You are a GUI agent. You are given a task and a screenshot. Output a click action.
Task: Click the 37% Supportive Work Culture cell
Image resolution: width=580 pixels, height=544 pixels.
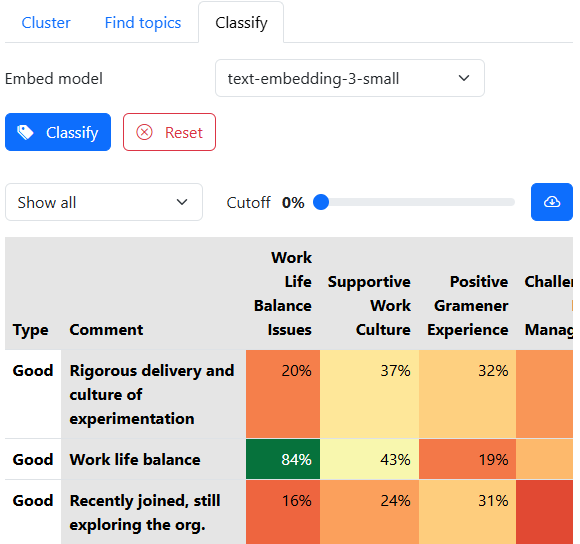[370, 394]
